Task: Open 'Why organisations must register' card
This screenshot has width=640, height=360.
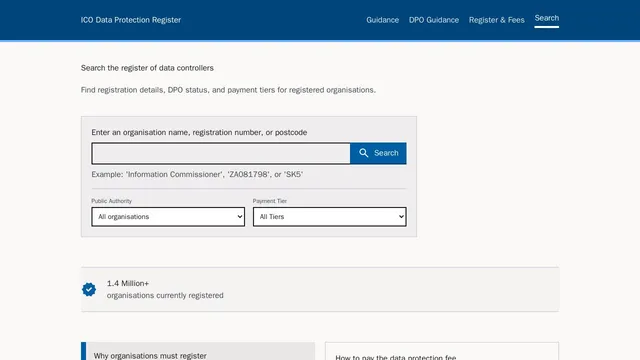Action: click(x=198, y=351)
